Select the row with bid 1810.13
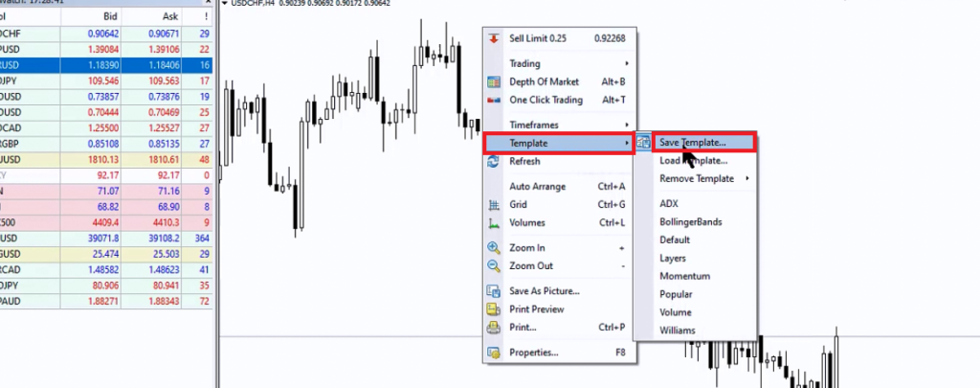The width and height of the screenshot is (980, 388). [106, 160]
